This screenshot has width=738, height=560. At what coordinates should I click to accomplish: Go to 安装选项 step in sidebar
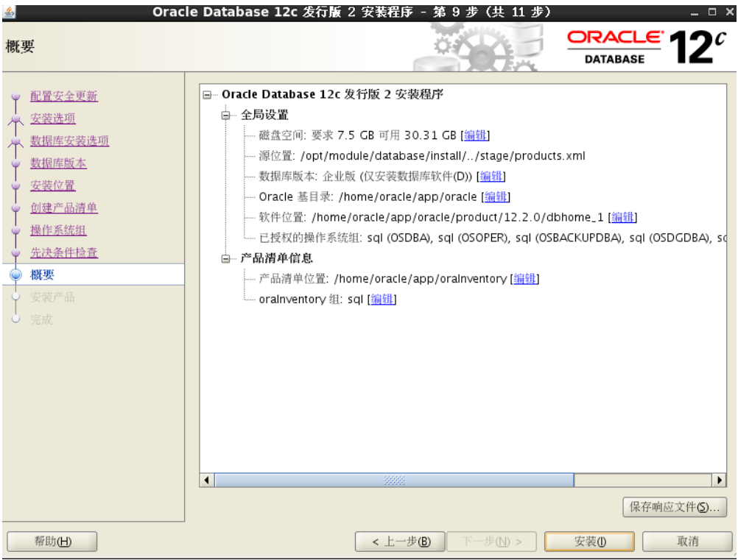(53, 118)
